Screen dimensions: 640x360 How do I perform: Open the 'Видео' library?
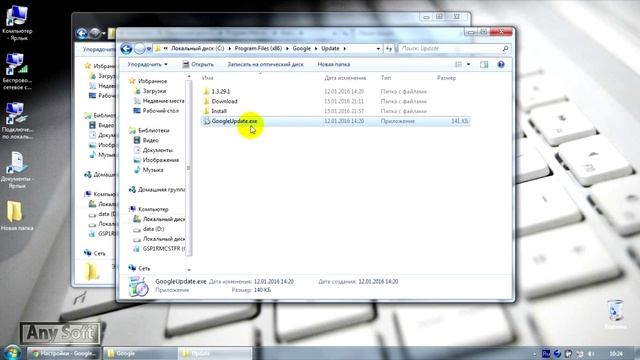(x=151, y=140)
